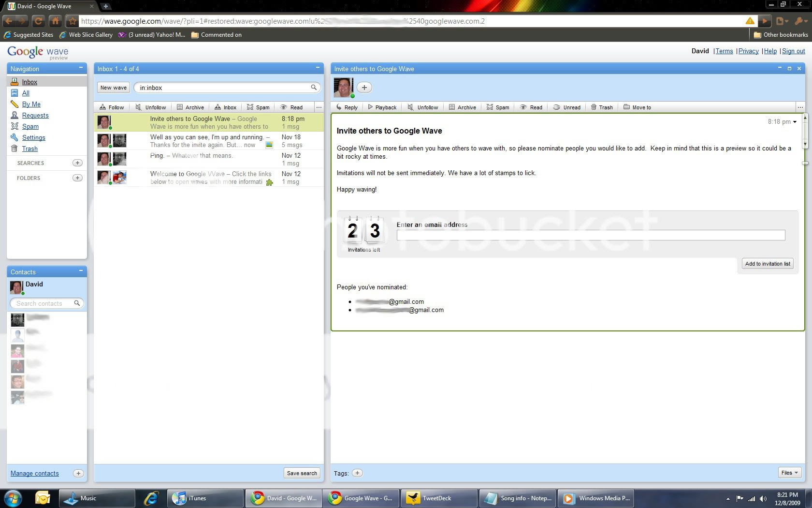Open Requests in navigation
The image size is (812, 508).
[35, 115]
